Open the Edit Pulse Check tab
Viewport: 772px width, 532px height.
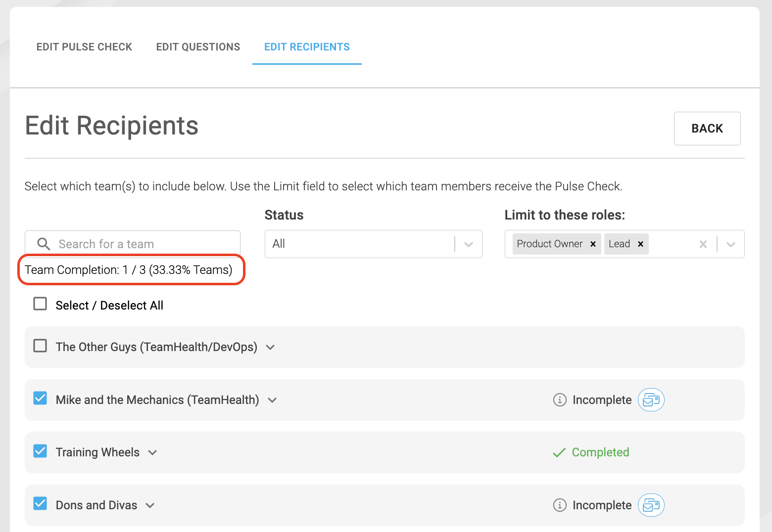(x=84, y=47)
